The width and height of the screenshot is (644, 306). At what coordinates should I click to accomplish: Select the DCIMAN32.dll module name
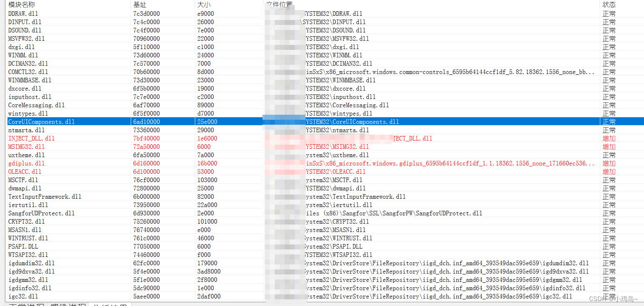coord(28,63)
